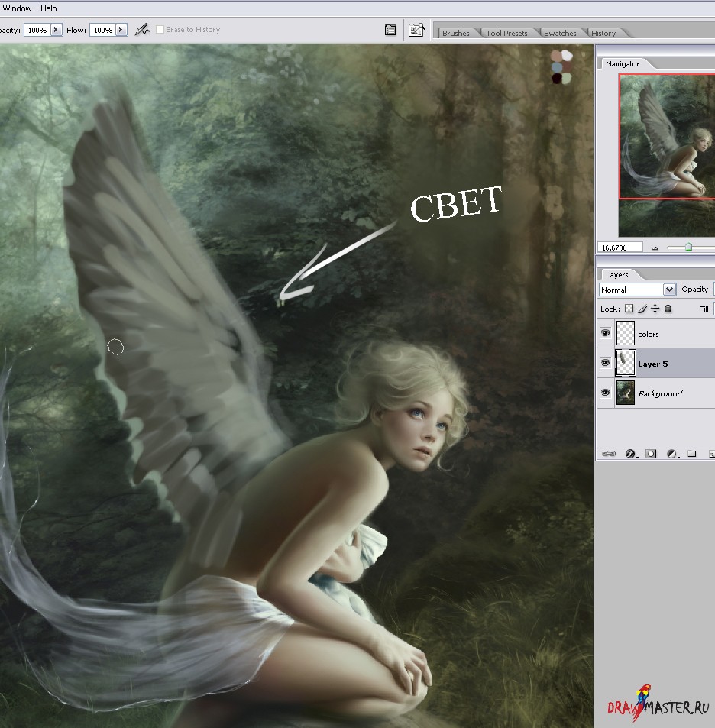Select the colors layer thumbnail
Image resolution: width=715 pixels, height=728 pixels.
(x=625, y=333)
